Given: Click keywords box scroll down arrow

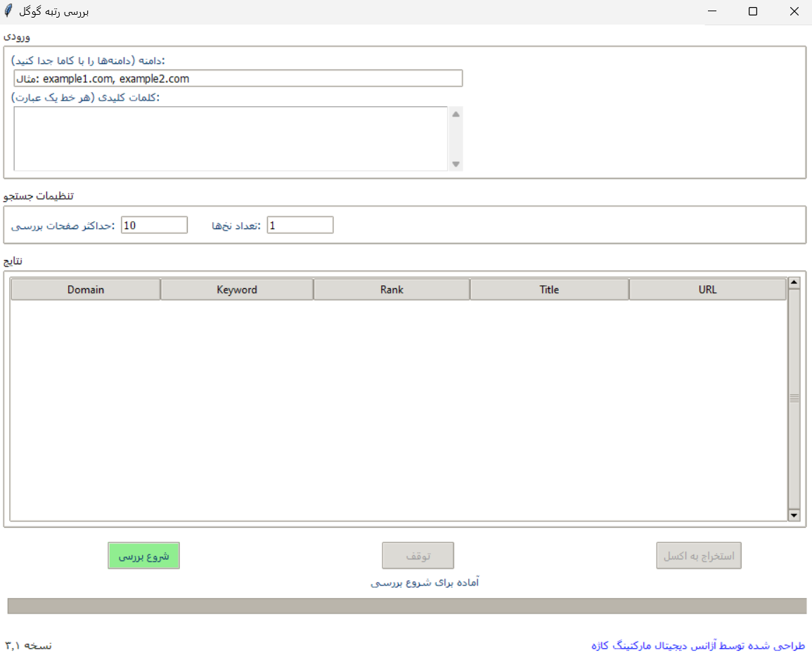Looking at the screenshot, I should coord(456,164).
